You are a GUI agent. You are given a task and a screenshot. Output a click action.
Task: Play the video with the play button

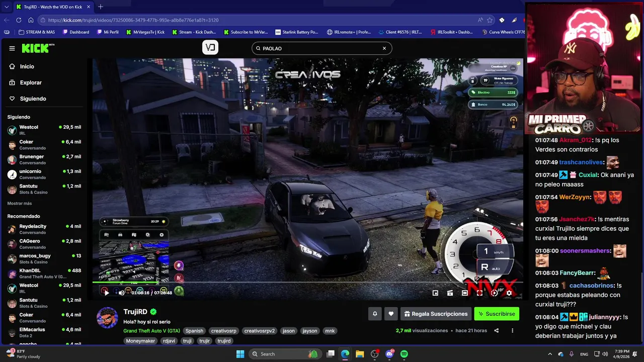(x=106, y=293)
